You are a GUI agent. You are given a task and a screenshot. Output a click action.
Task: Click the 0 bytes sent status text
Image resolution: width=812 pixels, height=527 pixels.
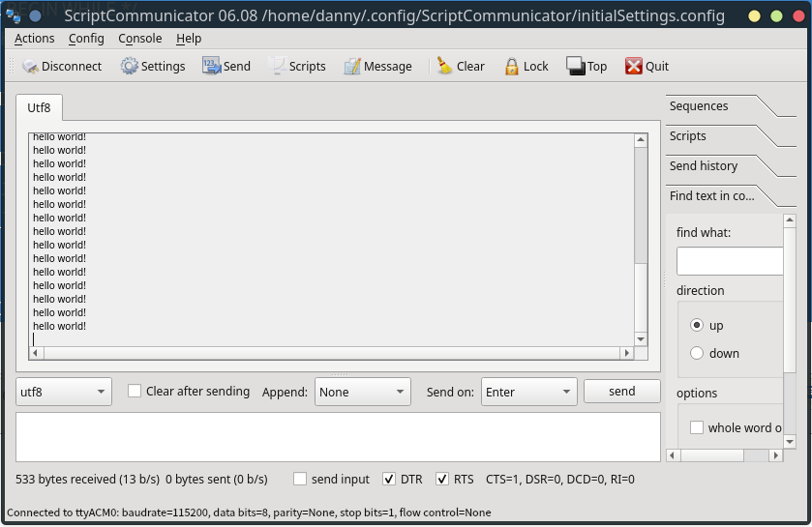[217, 480]
